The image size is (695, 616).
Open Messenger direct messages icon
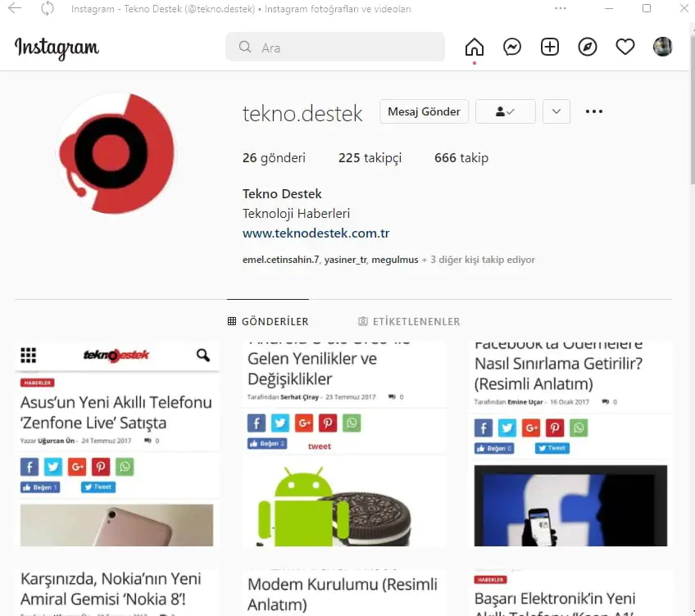[512, 47]
